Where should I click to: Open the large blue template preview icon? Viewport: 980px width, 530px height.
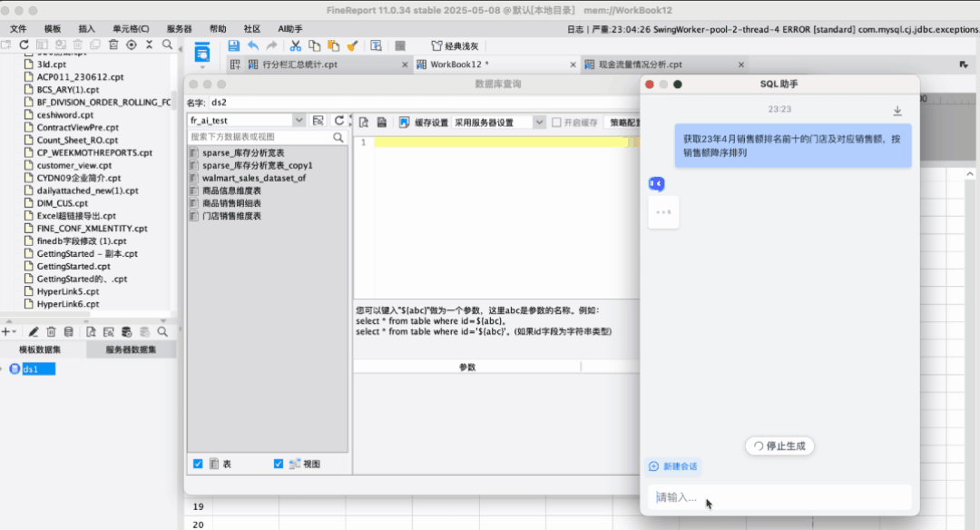pyautogui.click(x=201, y=52)
